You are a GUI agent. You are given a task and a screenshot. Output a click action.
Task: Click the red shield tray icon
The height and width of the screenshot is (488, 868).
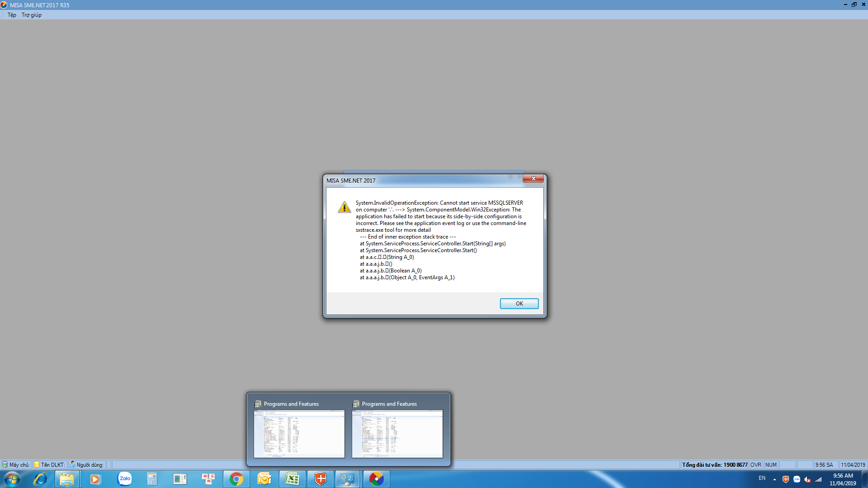tap(786, 479)
